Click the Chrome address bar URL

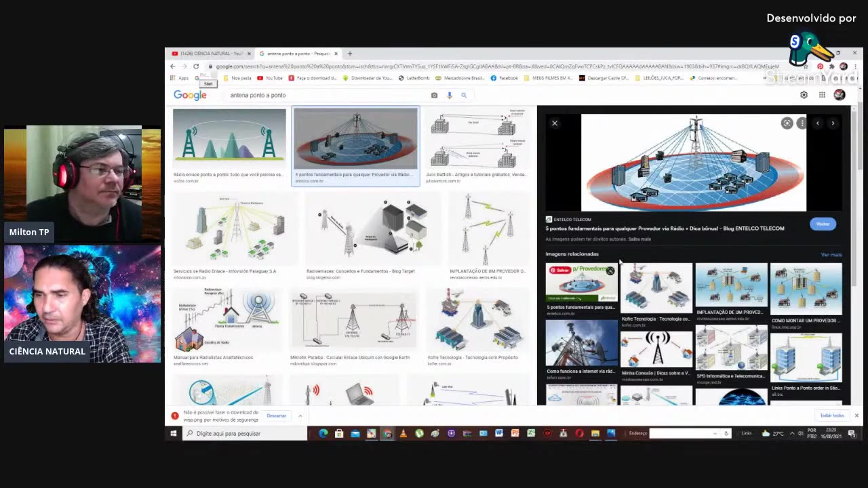(x=498, y=66)
